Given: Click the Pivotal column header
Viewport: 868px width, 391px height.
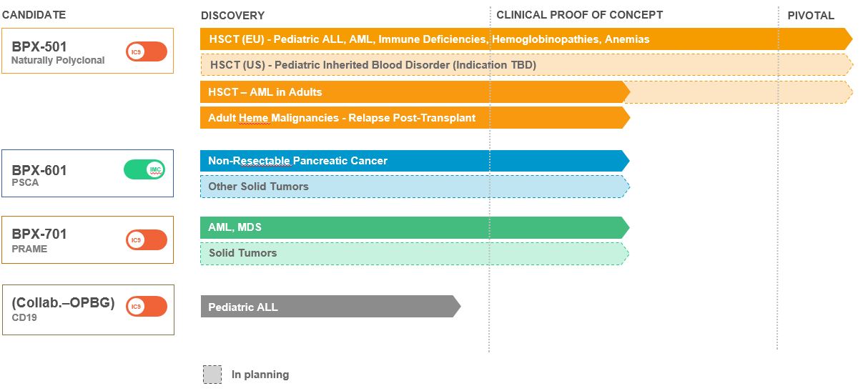Looking at the screenshot, I should click(811, 15).
